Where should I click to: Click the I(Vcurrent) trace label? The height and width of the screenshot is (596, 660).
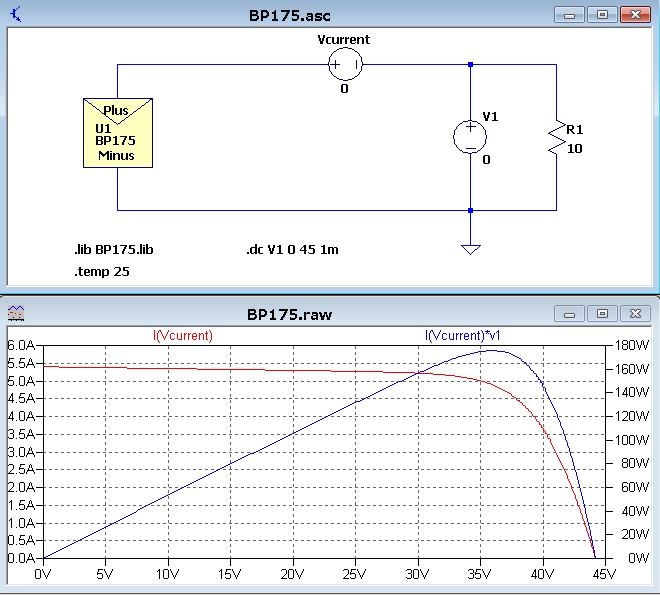(x=183, y=335)
